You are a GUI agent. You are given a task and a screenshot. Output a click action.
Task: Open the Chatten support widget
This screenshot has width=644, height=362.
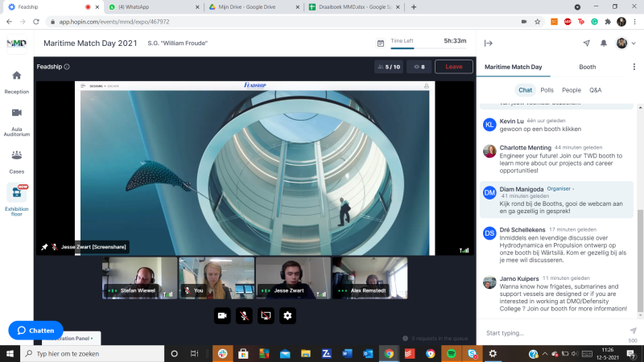(35, 331)
